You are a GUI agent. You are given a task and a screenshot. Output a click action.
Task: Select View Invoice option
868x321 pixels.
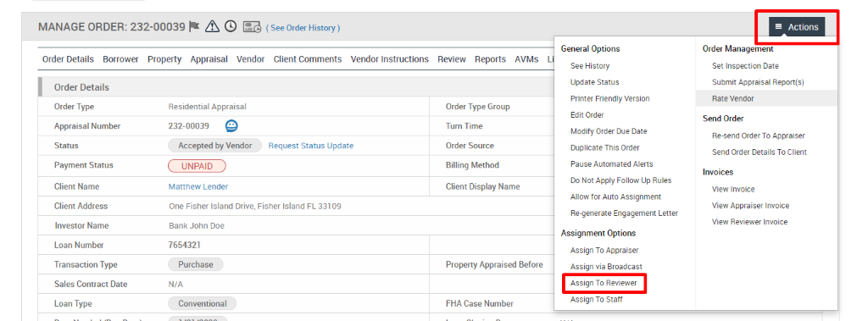733,189
